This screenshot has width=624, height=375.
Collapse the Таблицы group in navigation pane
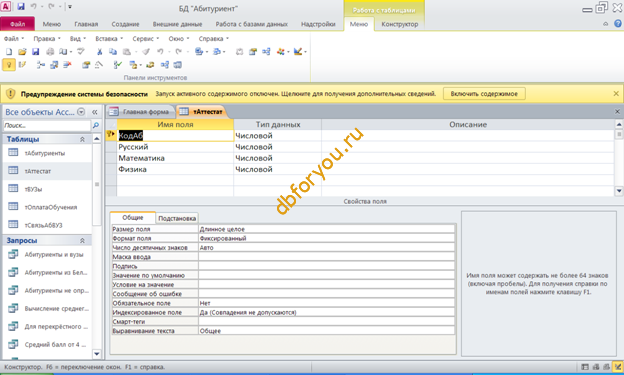point(82,139)
